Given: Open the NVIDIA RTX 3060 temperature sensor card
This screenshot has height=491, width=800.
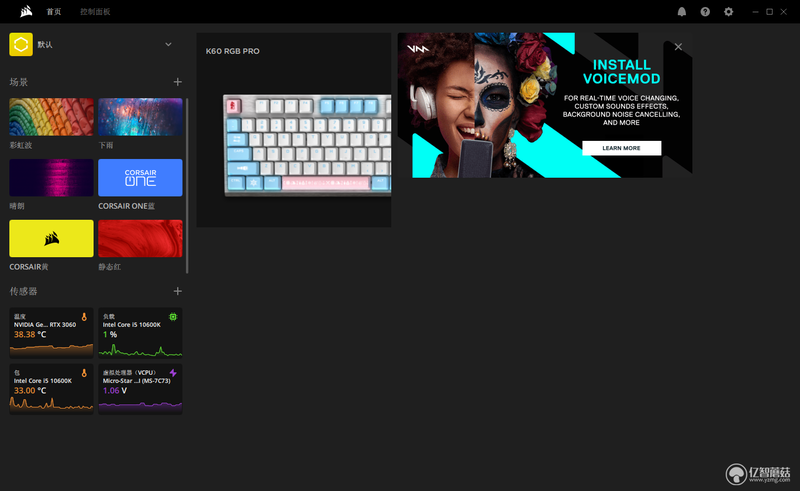Looking at the screenshot, I should tap(52, 333).
